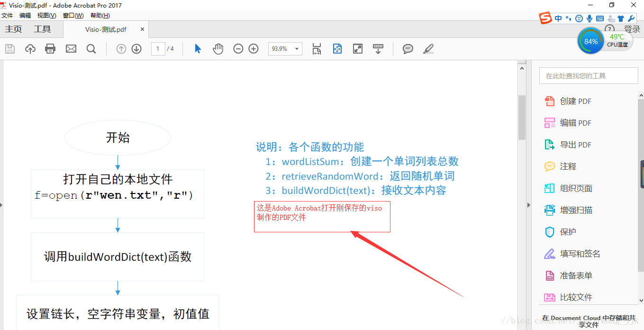Click the 准备表单 form icon
This screenshot has height=330, width=644.
pos(550,275)
